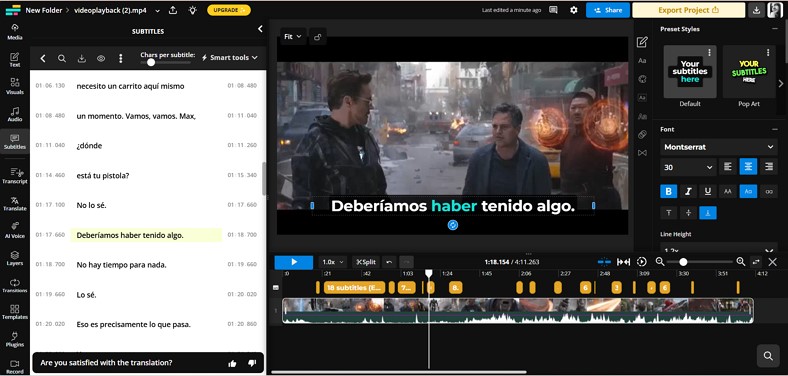Screen dimensions: 788x376
Task: Collapse the Preset Styles section
Action: [x=774, y=29]
